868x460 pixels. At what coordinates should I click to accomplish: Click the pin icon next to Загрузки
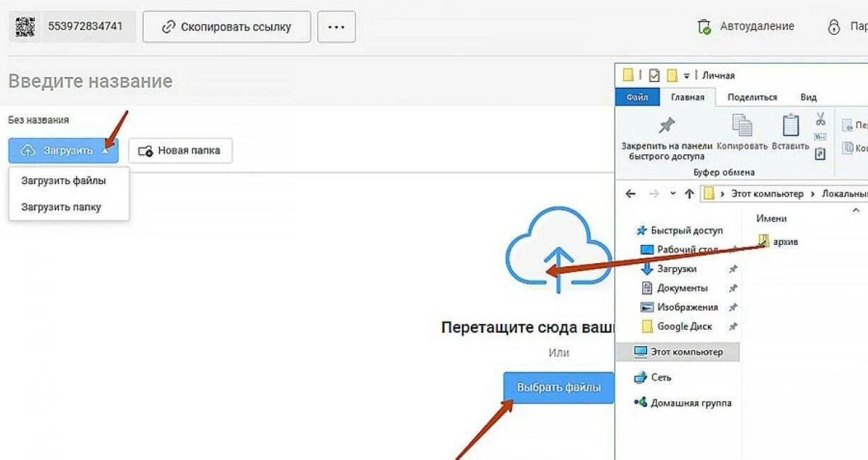click(733, 269)
